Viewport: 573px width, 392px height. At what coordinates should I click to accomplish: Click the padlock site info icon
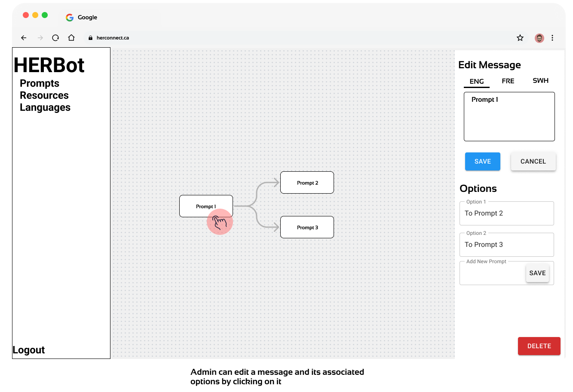click(x=90, y=38)
